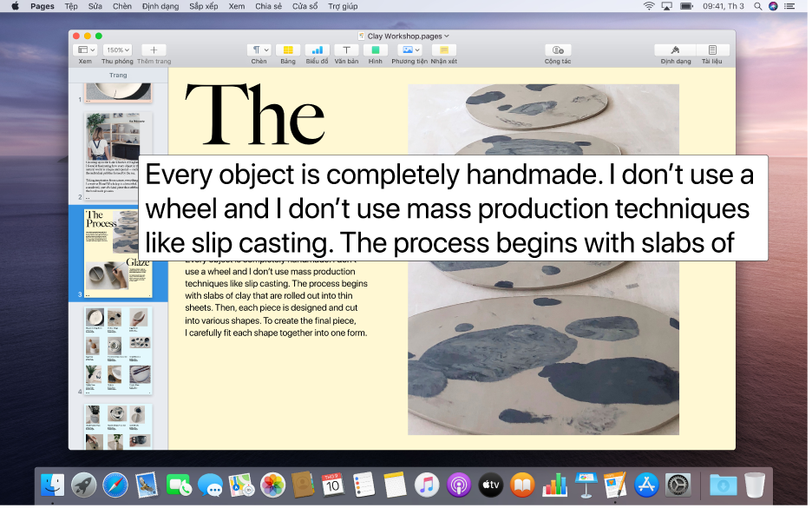Insert a chart with the Biểu đồ button
The width and height of the screenshot is (812, 508).
click(x=318, y=50)
